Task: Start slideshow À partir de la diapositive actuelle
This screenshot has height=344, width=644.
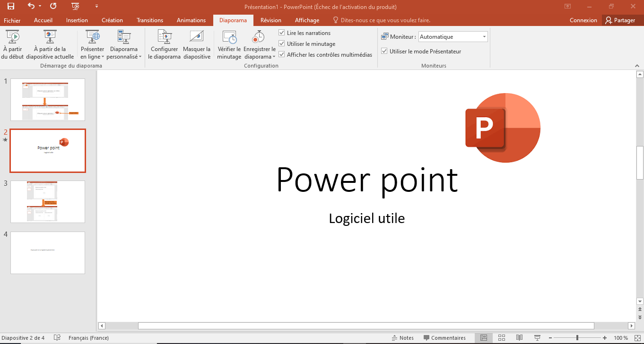Action: coord(50,44)
